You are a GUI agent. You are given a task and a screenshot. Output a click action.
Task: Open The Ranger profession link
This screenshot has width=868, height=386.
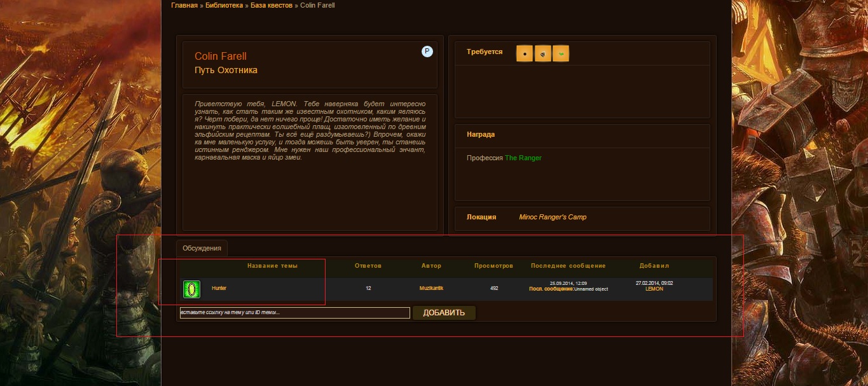tap(523, 158)
